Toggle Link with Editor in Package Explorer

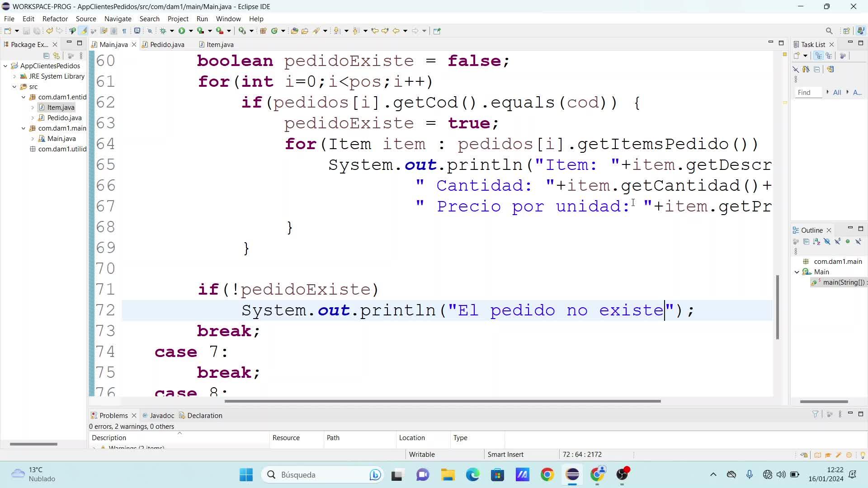(x=57, y=56)
